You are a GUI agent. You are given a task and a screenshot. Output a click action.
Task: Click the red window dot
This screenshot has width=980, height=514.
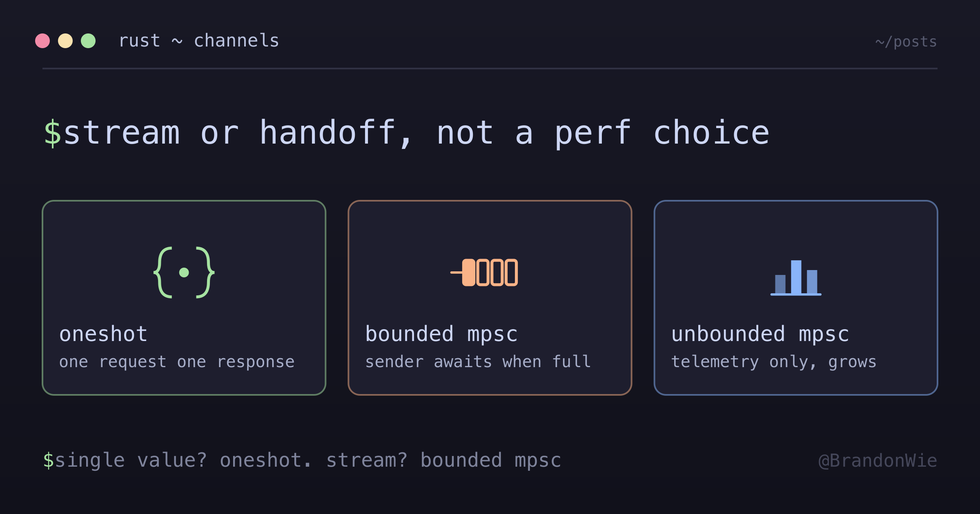pos(42,41)
